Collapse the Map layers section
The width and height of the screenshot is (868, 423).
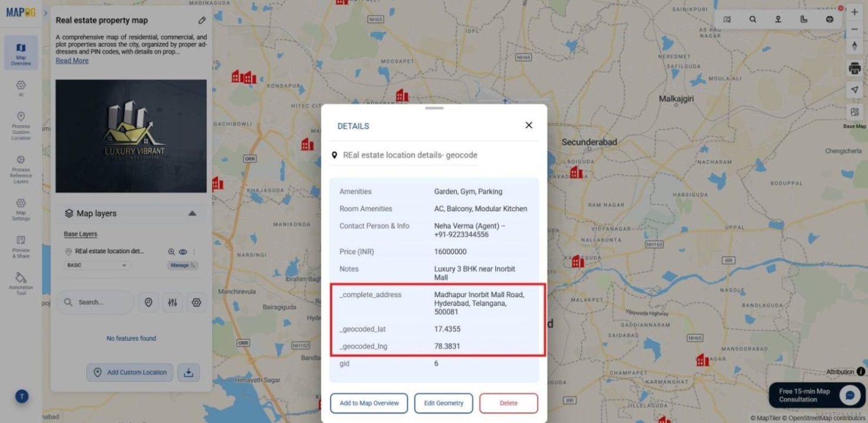[x=193, y=213]
